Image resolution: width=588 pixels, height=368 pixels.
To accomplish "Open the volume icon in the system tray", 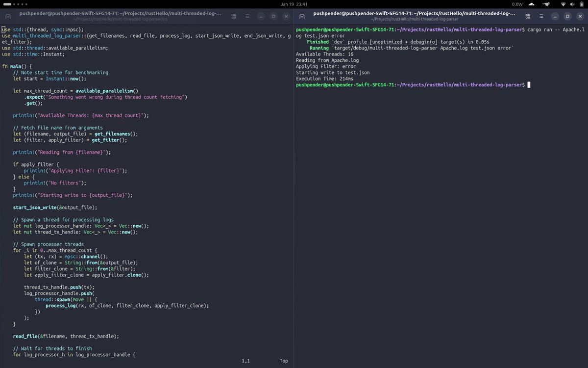I will pos(571,4).
